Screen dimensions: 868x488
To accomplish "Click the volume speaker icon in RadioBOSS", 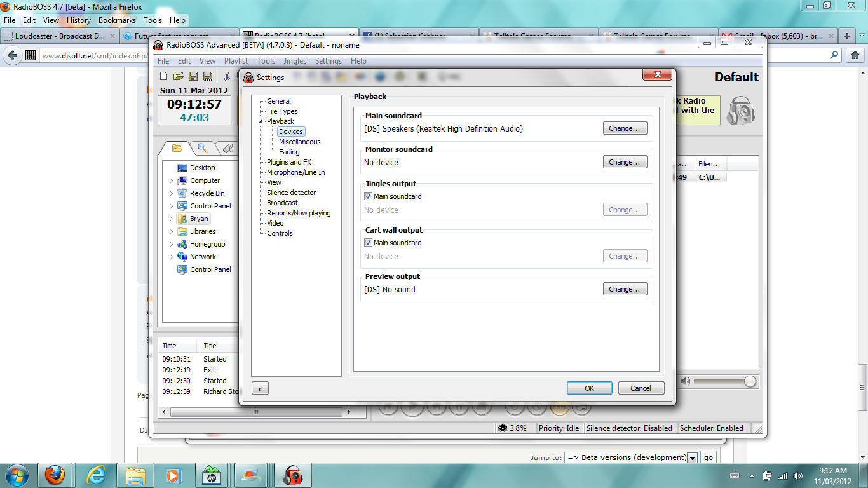I will coord(685,381).
